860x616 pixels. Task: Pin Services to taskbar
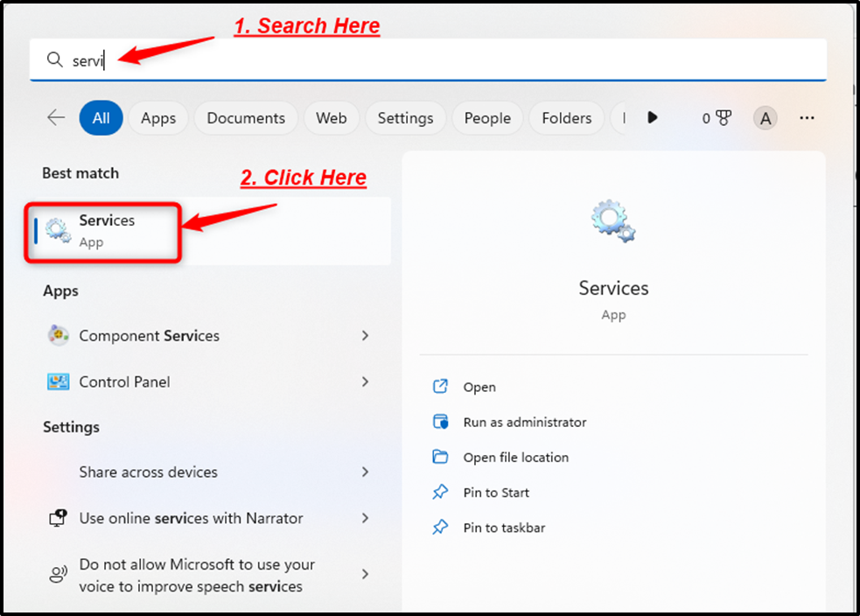click(505, 527)
